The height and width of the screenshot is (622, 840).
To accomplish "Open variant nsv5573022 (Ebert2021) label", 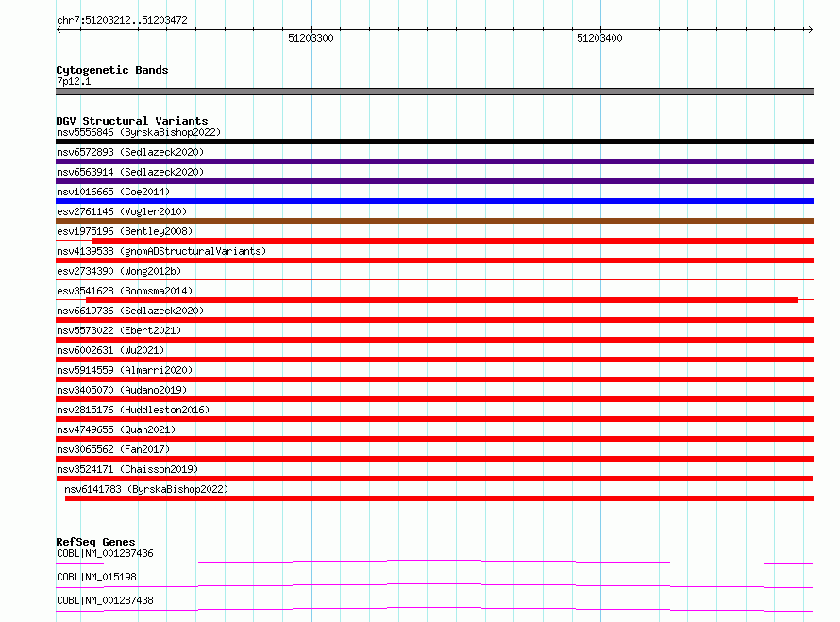I will (x=119, y=330).
